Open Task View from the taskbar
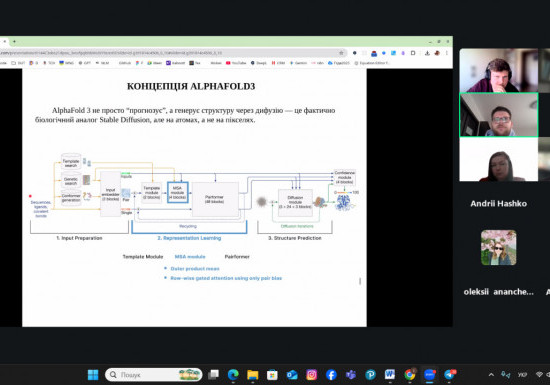Screen dimensions: 550x385 pyautogui.click(x=213, y=375)
